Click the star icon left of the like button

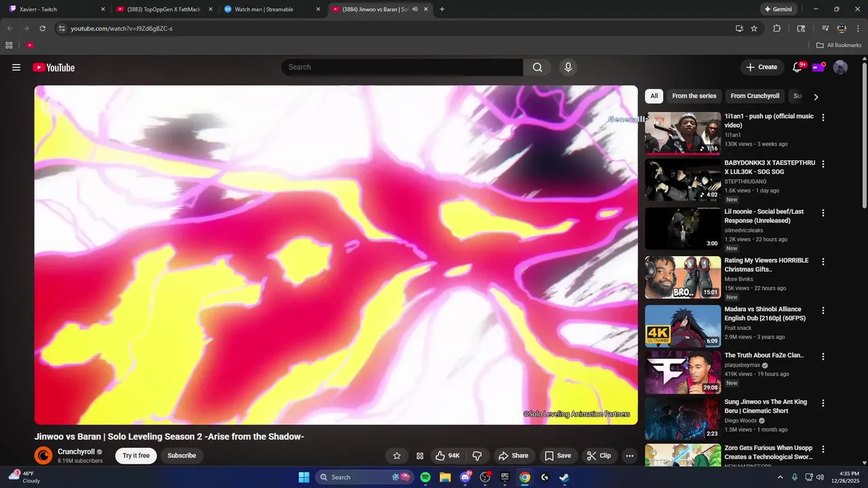coord(397,455)
